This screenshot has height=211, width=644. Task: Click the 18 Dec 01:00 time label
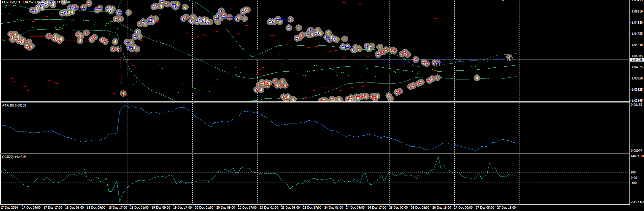tap(74, 208)
